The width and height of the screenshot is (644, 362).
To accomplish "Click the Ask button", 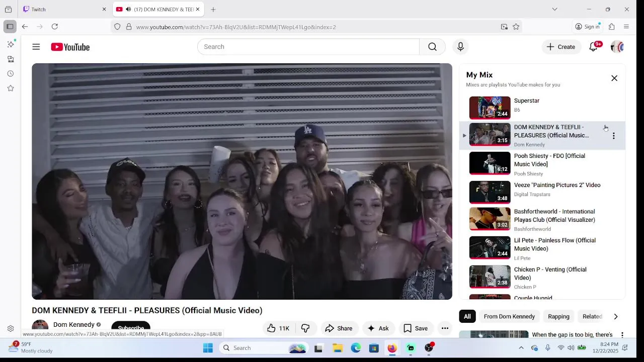I will point(378,328).
